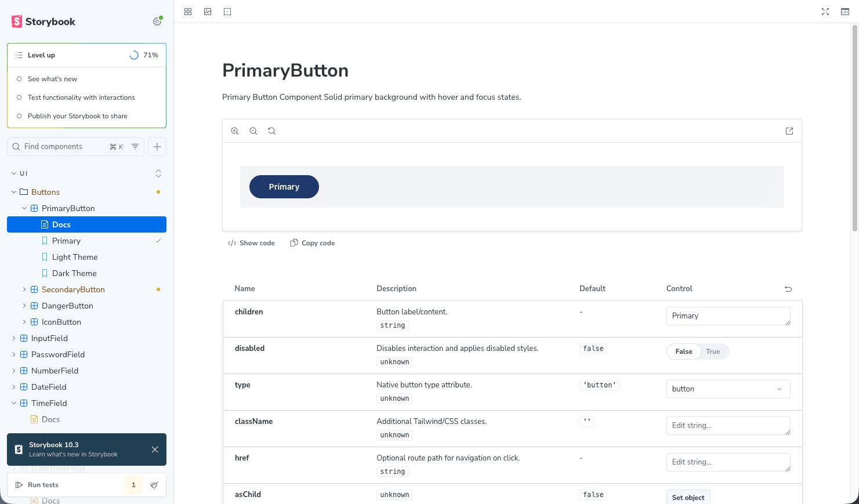Create a new story with plus button
Viewport: 859px width, 504px height.
[x=157, y=147]
